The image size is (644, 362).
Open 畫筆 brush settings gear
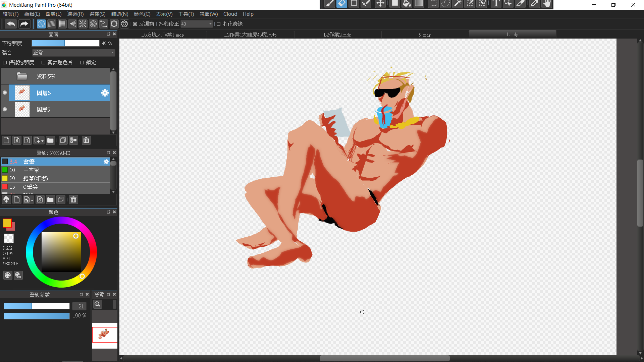[106, 162]
